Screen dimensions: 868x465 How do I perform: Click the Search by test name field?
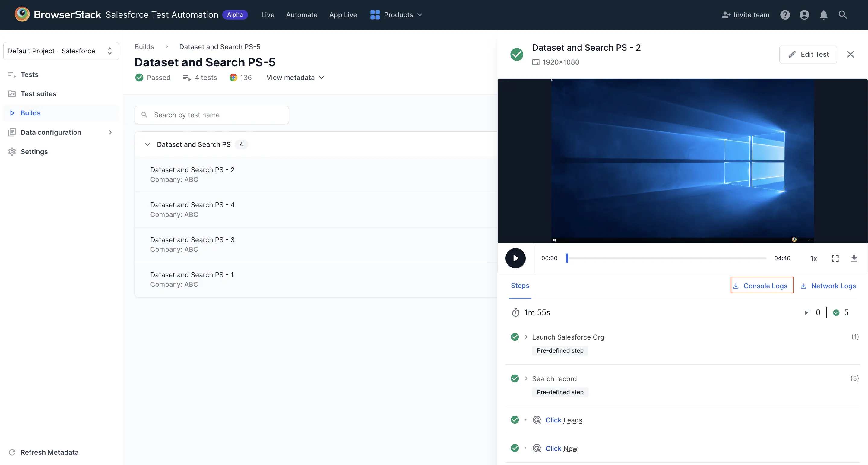(212, 115)
